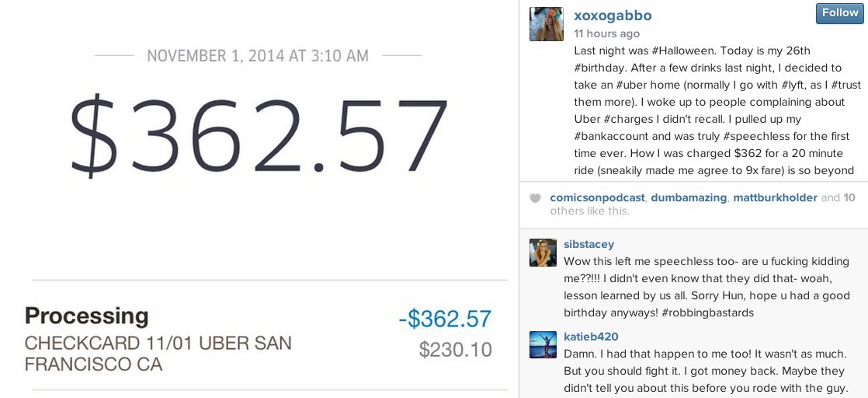The height and width of the screenshot is (398, 868).
Task: Click the -$362.57 transaction amount
Action: point(445,319)
